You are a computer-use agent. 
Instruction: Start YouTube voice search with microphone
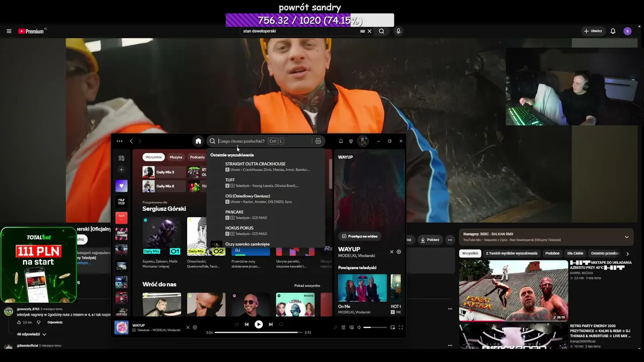coord(398,31)
